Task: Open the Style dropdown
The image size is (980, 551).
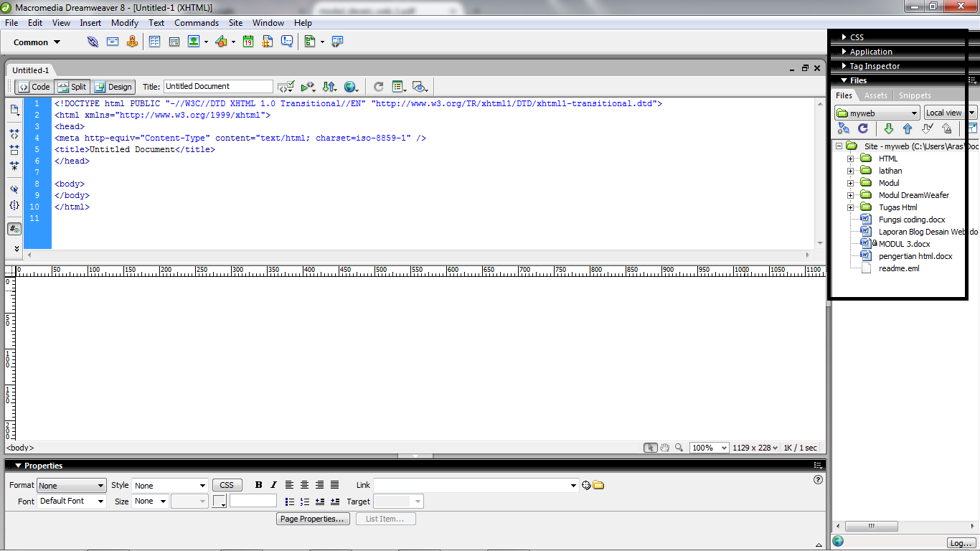Action: click(170, 486)
